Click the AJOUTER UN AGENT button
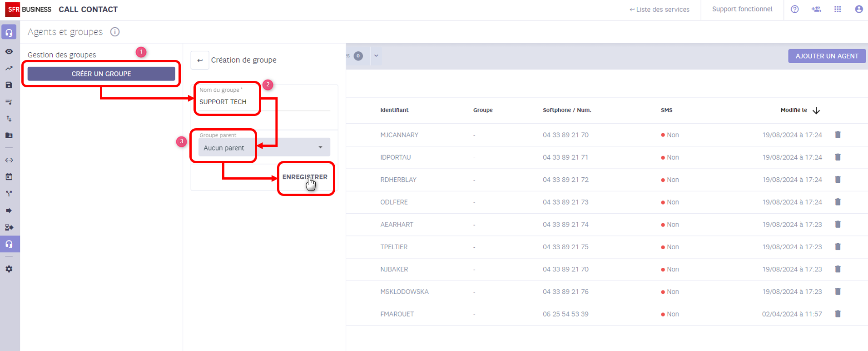 [x=827, y=56]
